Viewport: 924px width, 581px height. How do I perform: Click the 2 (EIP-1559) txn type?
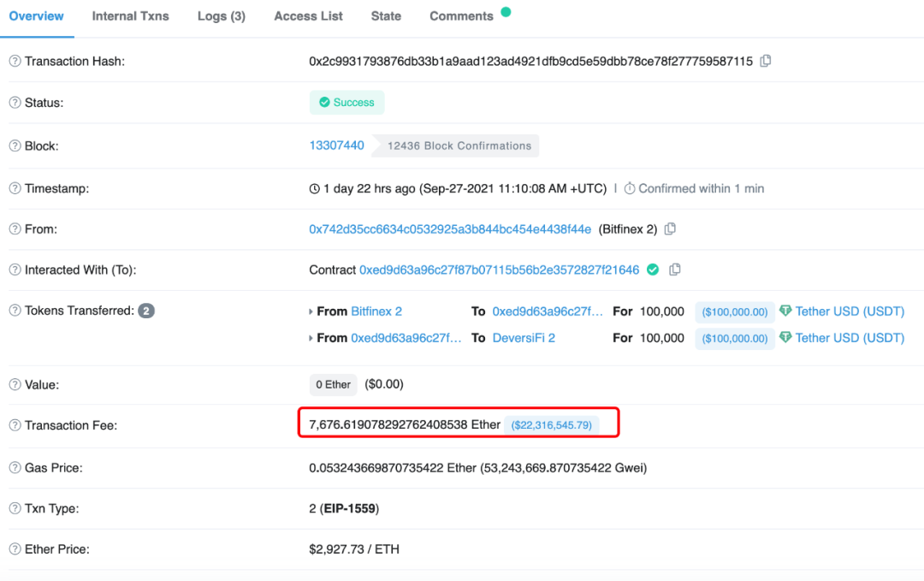tap(344, 508)
